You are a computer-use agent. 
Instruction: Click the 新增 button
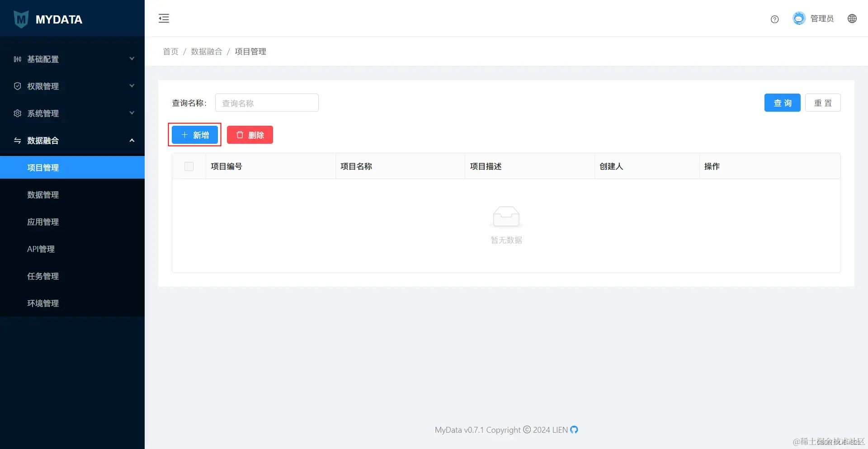click(194, 134)
